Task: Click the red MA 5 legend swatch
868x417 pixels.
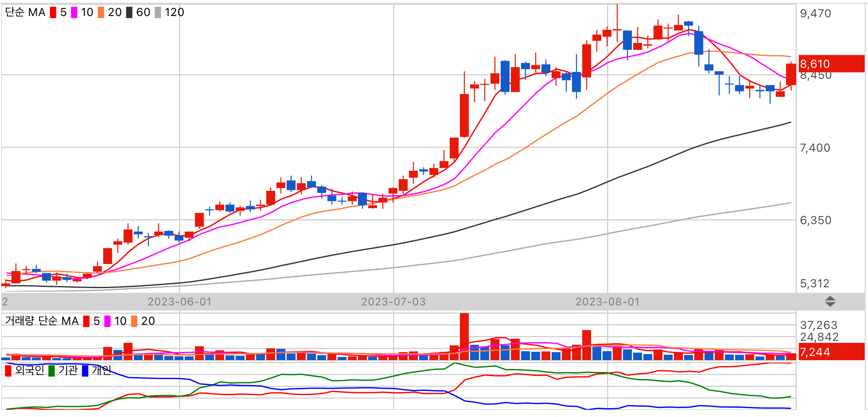Action: coord(53,13)
